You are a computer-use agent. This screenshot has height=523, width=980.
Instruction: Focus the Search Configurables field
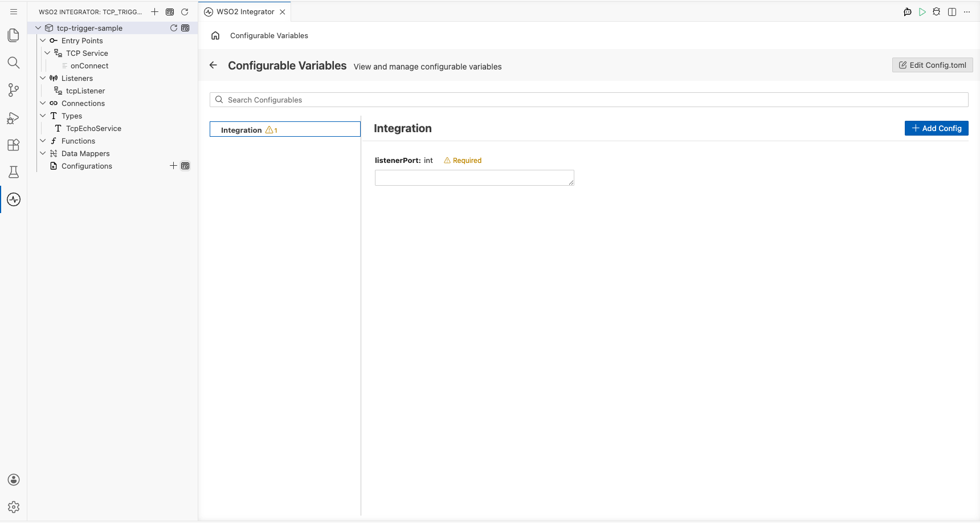(589, 100)
